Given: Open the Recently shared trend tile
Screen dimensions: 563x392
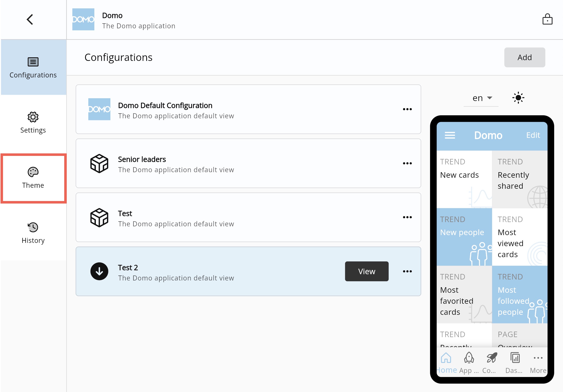Looking at the screenshot, I should coord(520,179).
